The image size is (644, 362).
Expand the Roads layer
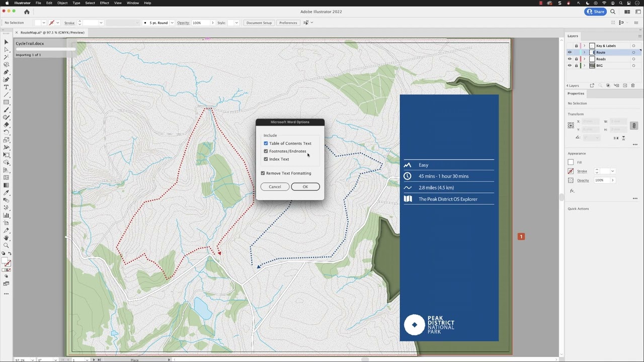pyautogui.click(x=584, y=59)
